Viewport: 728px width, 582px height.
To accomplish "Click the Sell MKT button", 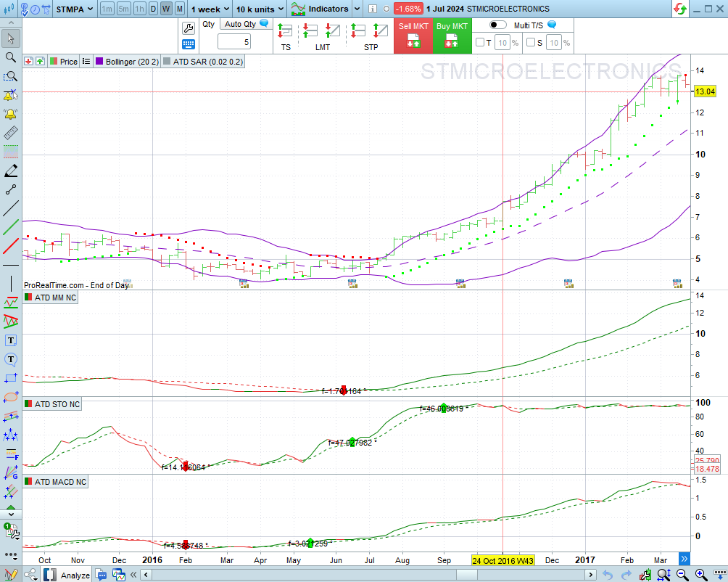I will pos(413,36).
